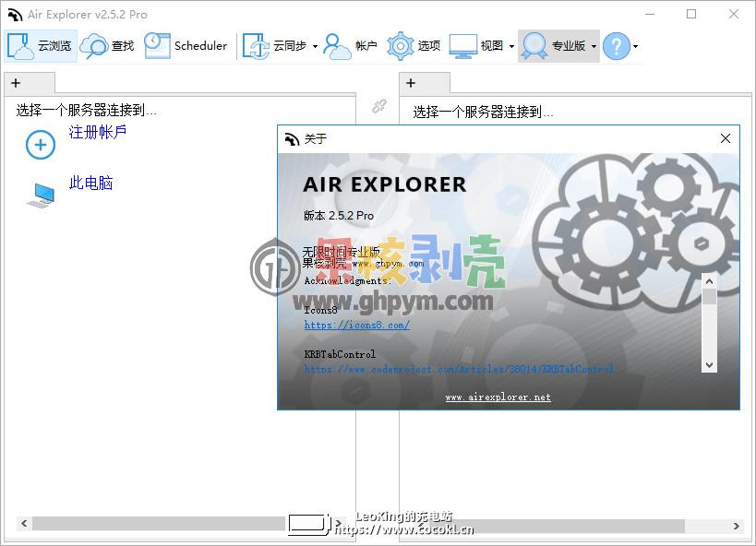The height and width of the screenshot is (546, 756).
Task: Open the 帐户 accounts manager
Action: (350, 46)
